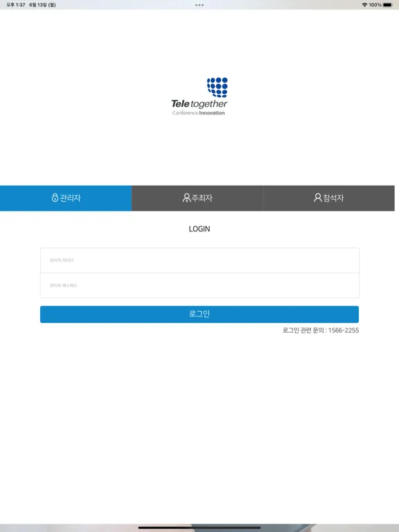Screen dimensions: 399x532
Task: Tap the login inquiry number 1566-2255
Action: [x=344, y=330]
